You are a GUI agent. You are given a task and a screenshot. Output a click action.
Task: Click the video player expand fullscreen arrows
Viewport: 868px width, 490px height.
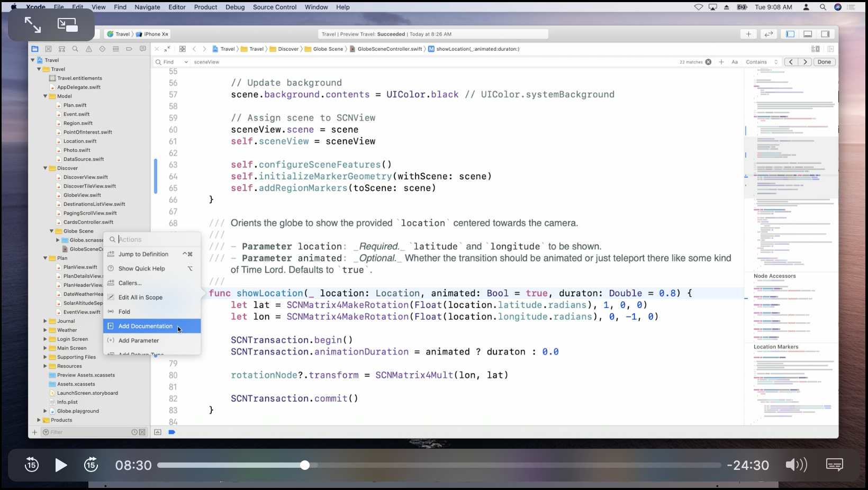33,25
